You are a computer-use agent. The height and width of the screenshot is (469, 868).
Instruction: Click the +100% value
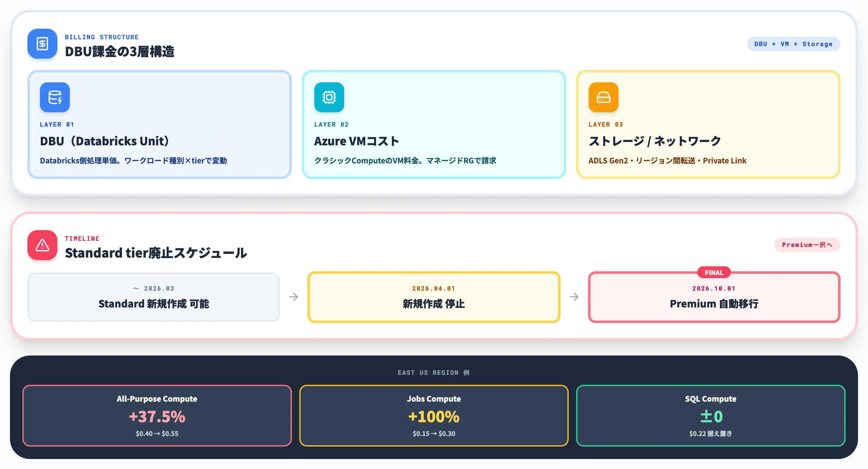434,416
